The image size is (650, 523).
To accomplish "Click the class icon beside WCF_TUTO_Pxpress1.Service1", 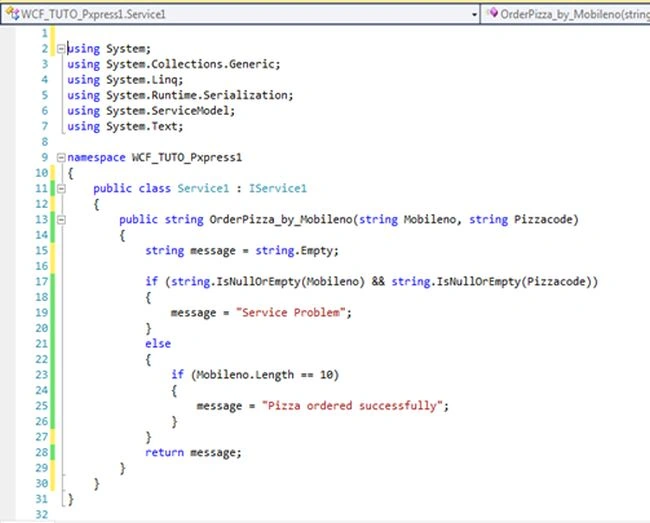I will [12, 14].
